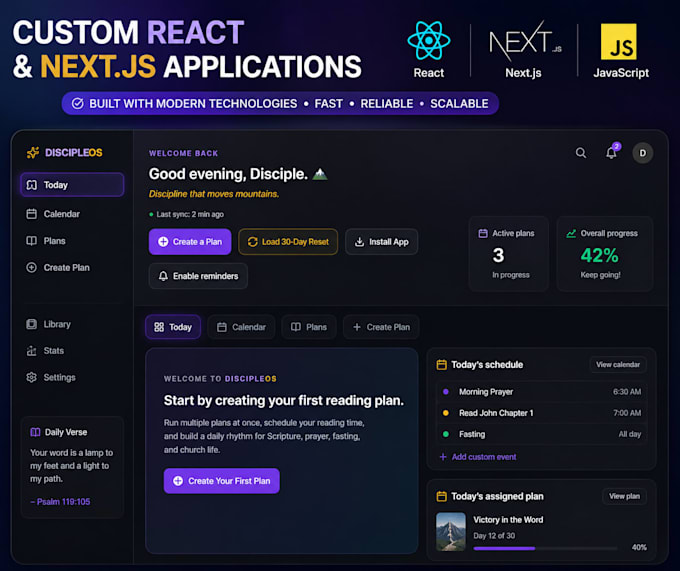This screenshot has height=571, width=680.
Task: Click the React logo
Action: (428, 40)
